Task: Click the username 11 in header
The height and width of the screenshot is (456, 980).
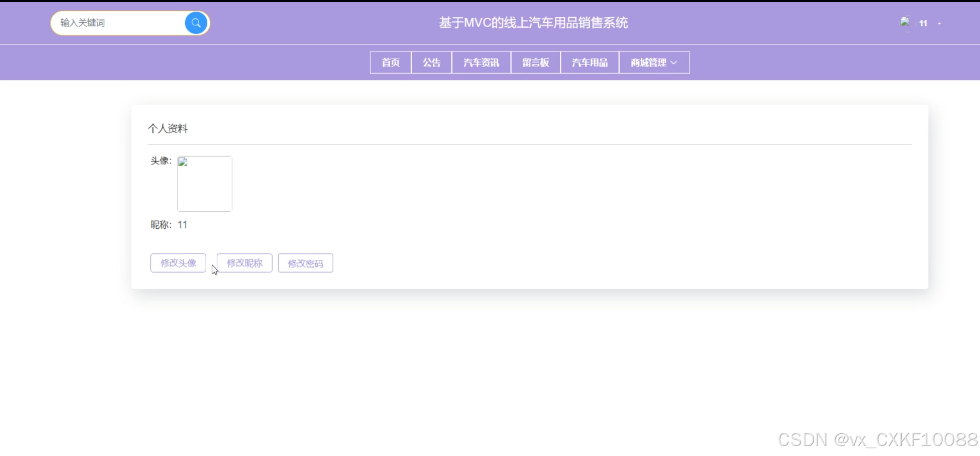Action: pos(923,23)
